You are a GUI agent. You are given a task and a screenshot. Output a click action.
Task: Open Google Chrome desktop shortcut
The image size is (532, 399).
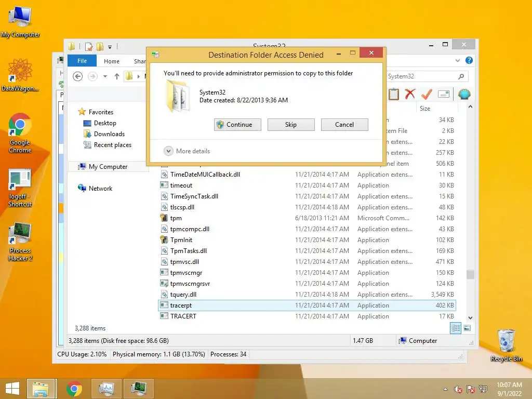pyautogui.click(x=20, y=133)
